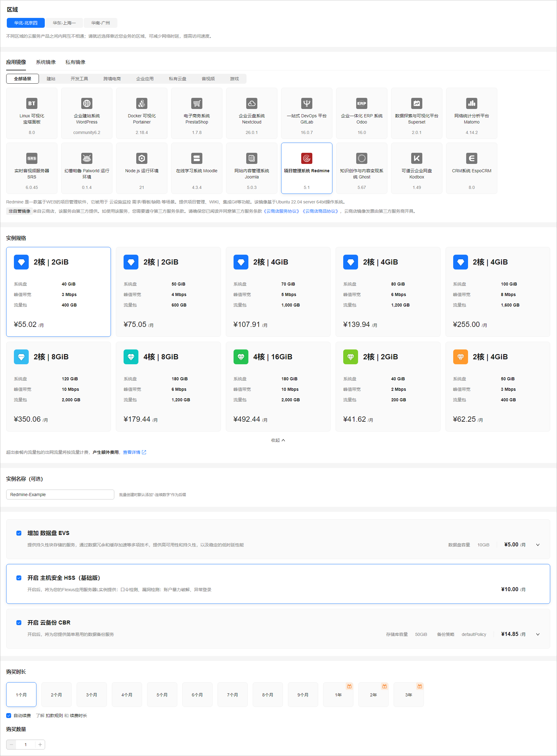Focus the instance name field Redmine-Example
The image size is (557, 756).
60,495
